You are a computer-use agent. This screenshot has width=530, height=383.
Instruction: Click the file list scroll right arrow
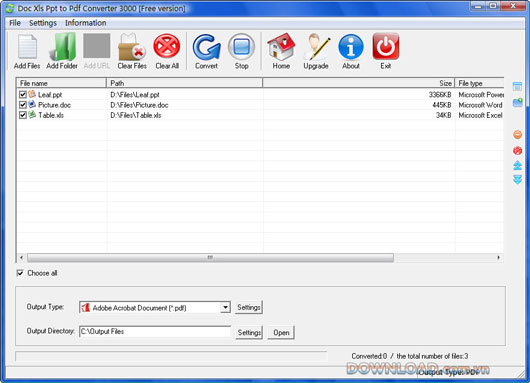tap(499, 258)
